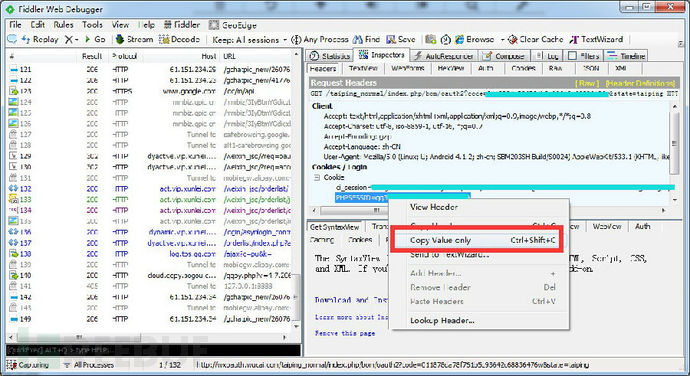Select the Headers request inspector tab

(323, 69)
